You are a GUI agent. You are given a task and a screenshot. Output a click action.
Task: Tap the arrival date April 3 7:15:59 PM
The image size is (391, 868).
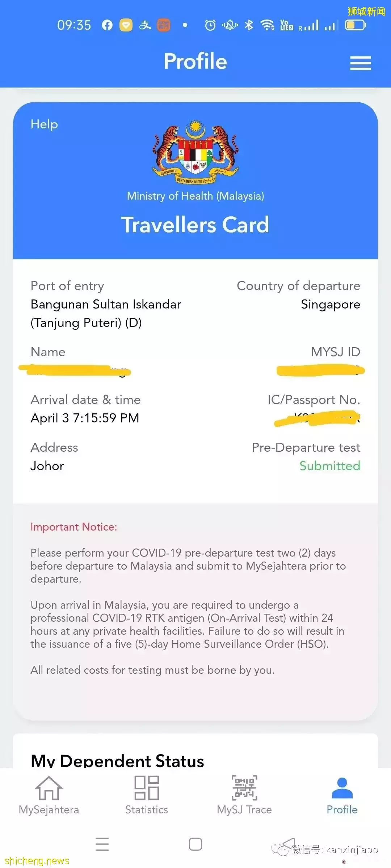(85, 418)
